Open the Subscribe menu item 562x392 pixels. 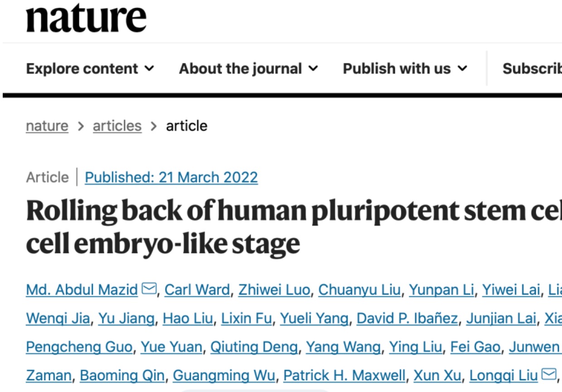[x=532, y=68]
